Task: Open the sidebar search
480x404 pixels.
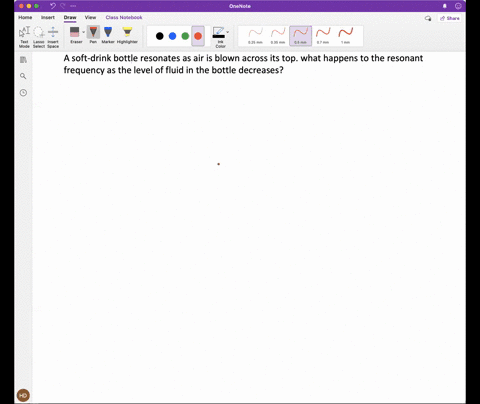Action: pyautogui.click(x=23, y=76)
